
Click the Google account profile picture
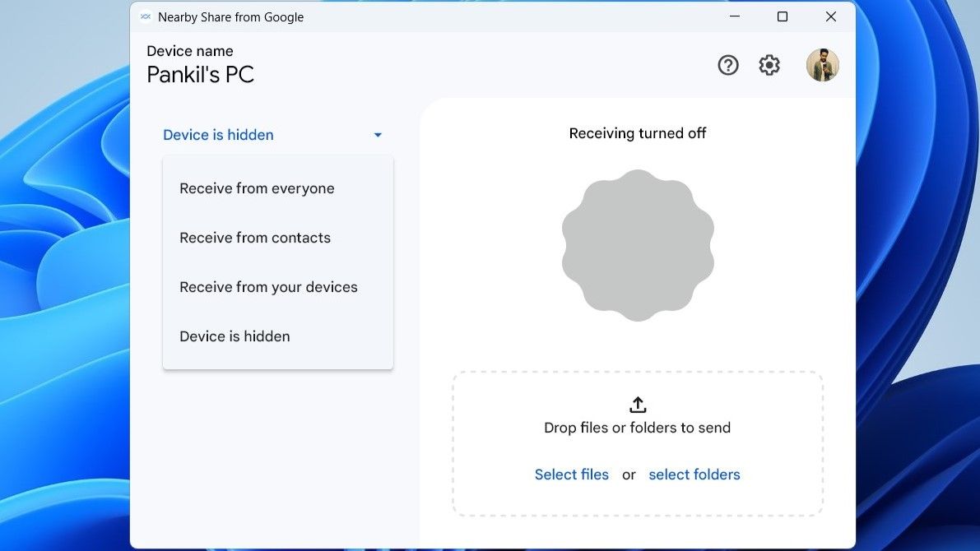point(822,64)
